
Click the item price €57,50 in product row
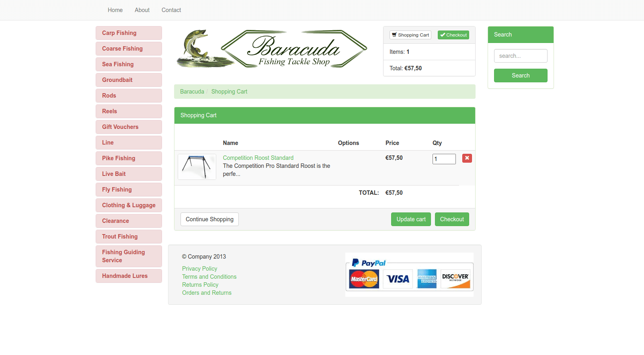[394, 158]
